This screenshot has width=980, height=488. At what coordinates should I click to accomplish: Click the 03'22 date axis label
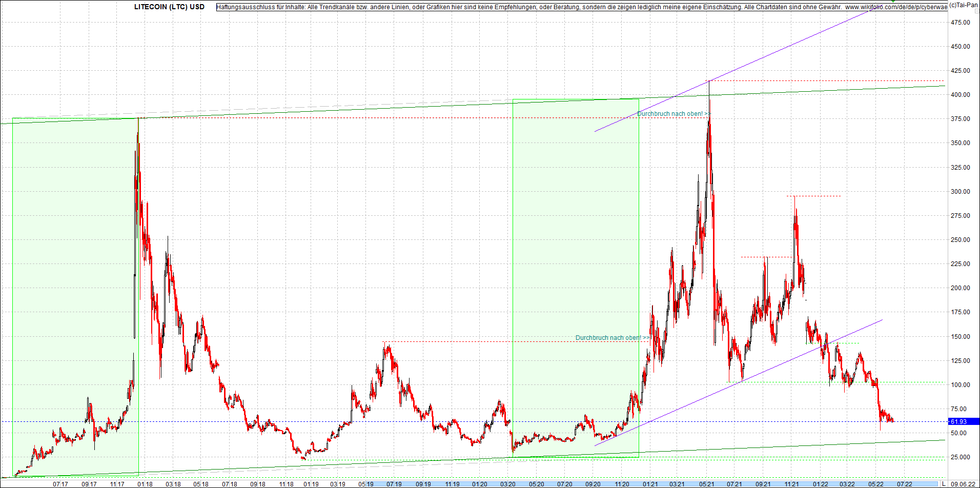pos(847,484)
